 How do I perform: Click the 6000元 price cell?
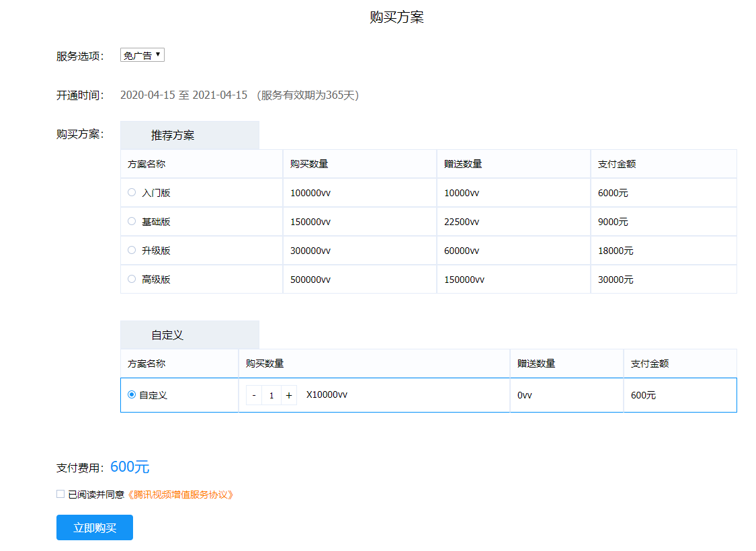[x=613, y=193]
